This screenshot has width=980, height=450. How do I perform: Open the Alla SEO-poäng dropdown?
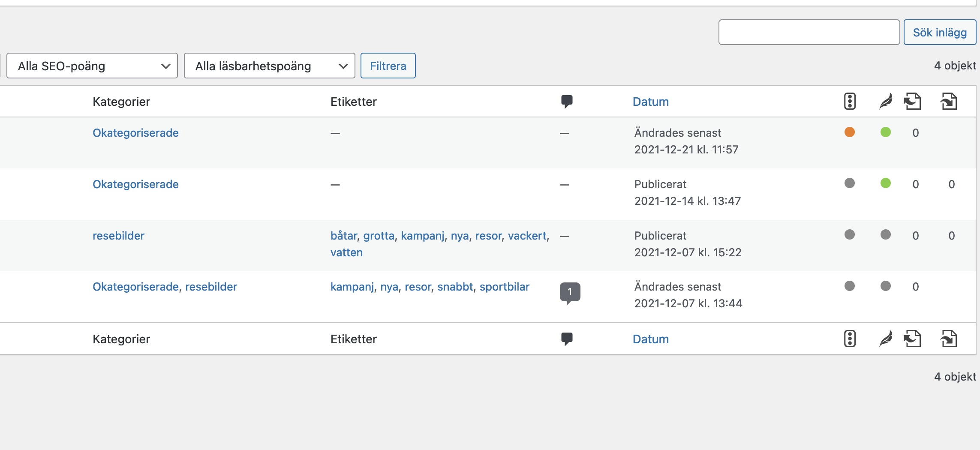[91, 66]
